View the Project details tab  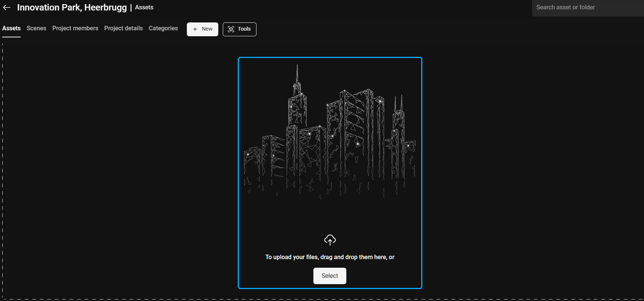(x=124, y=28)
